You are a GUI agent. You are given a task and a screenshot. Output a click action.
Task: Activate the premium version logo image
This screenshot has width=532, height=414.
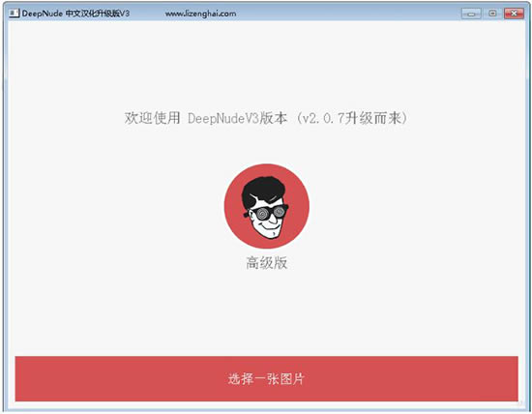coord(267,206)
